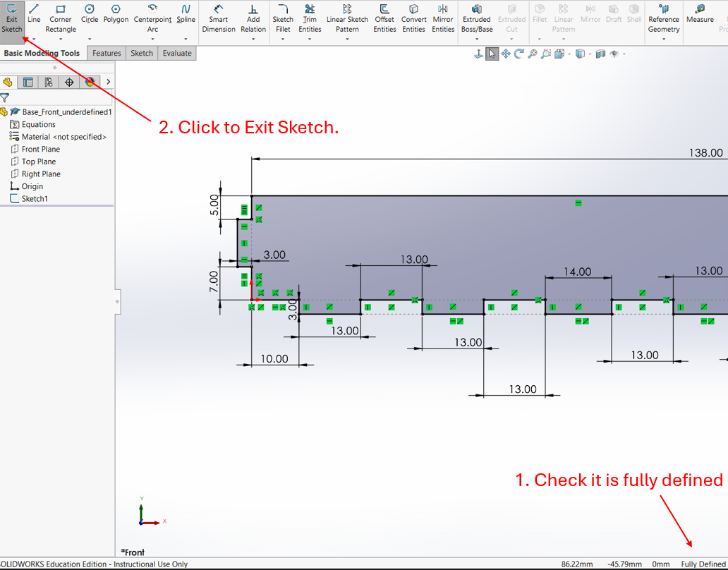Screen dimensions: 728x570
Task: Expand the Extruded Boss/Base dropdown arrow
Action: [477, 40]
